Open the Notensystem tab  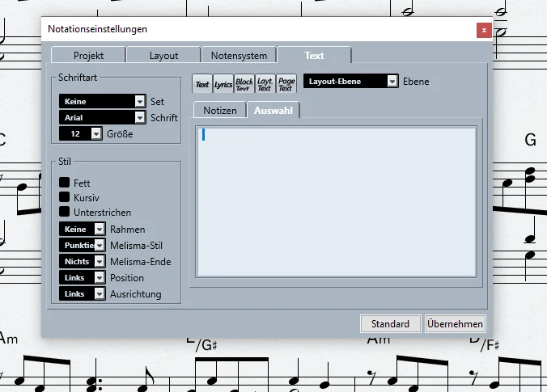239,55
